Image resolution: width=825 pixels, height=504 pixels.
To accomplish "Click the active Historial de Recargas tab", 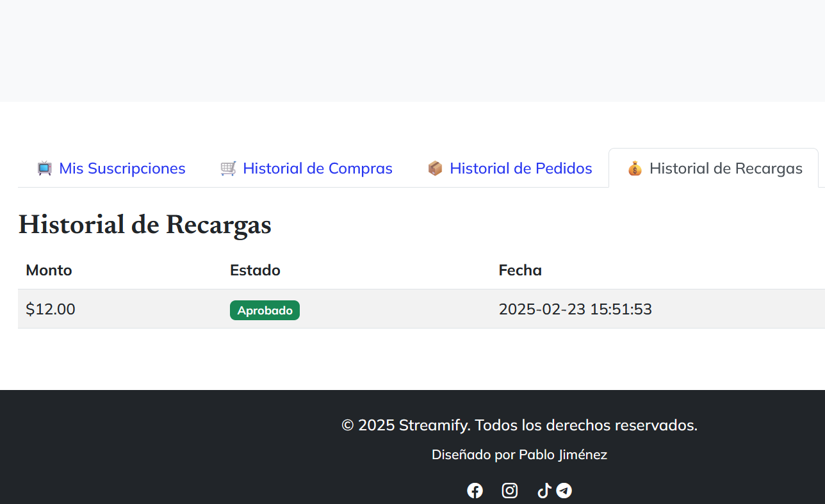I will coord(713,168).
